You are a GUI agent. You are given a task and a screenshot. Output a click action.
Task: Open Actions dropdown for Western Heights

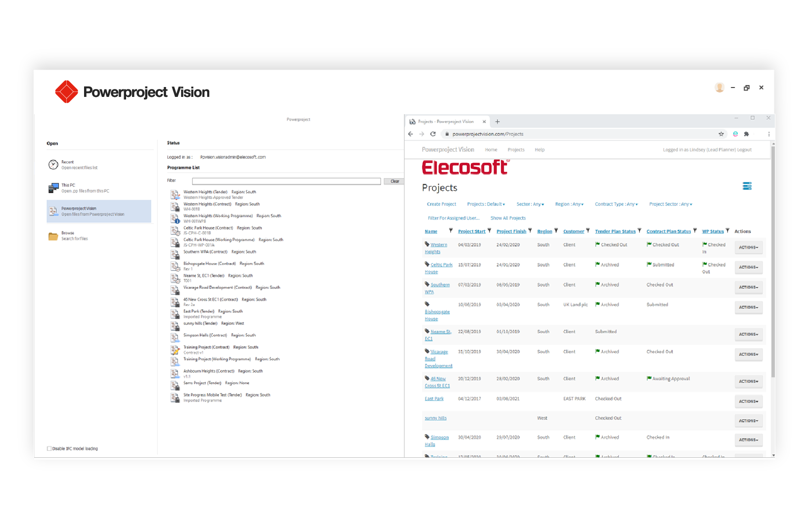748,247
